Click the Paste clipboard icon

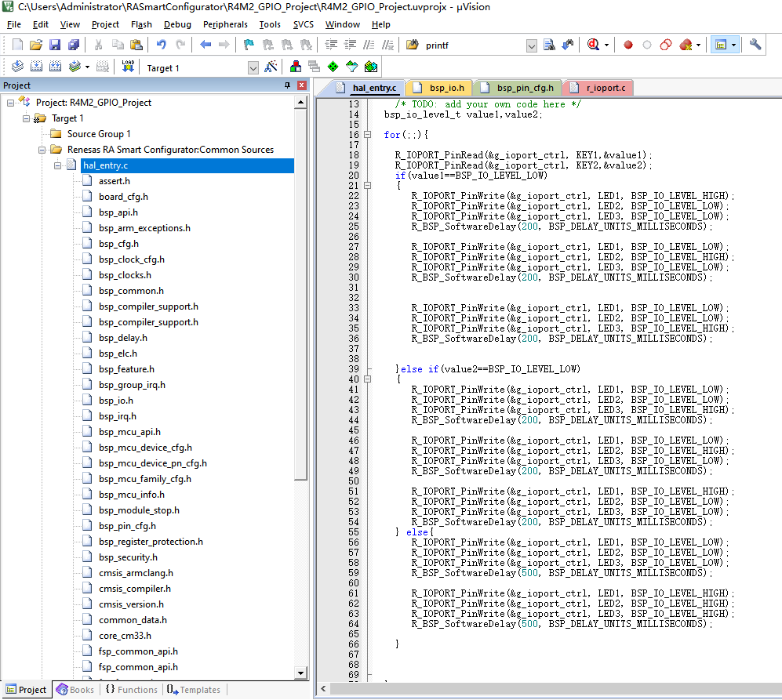tap(136, 45)
